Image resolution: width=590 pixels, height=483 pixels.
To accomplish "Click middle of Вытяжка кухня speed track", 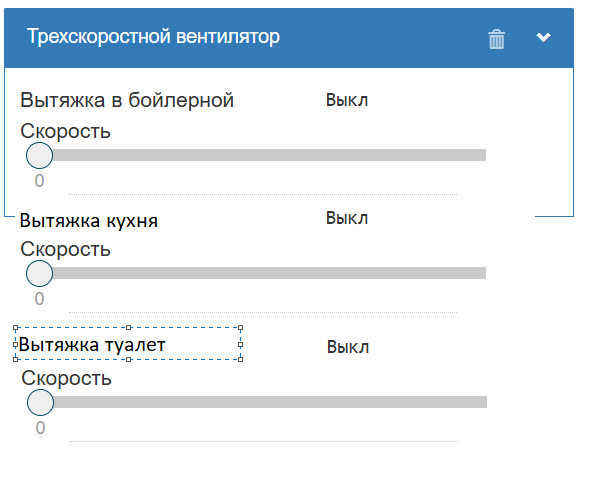I will point(263,273).
